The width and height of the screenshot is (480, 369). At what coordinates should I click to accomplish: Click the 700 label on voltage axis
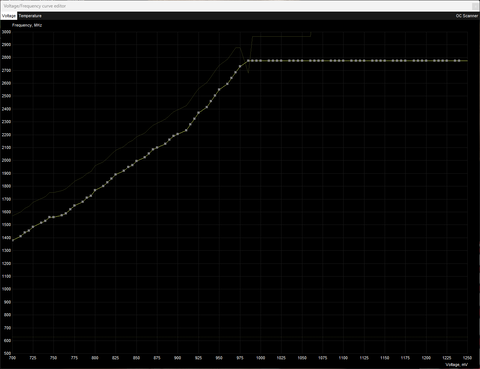tap(13, 358)
